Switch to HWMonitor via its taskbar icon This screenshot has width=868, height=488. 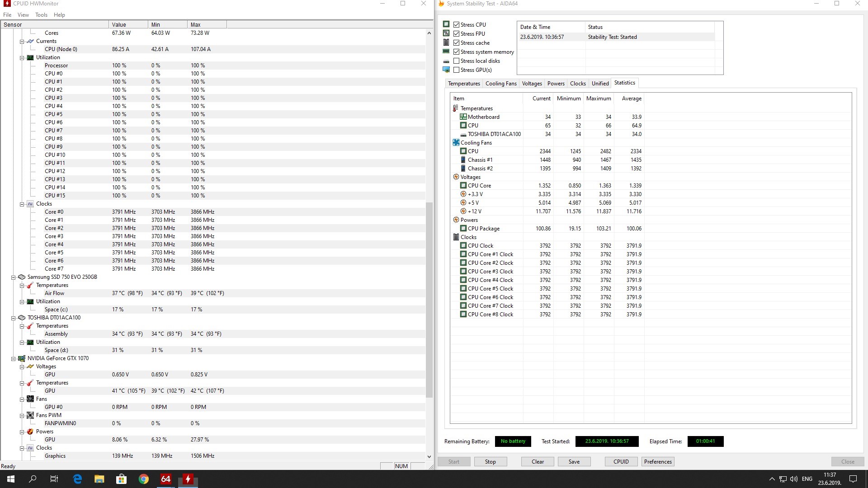[x=188, y=479]
